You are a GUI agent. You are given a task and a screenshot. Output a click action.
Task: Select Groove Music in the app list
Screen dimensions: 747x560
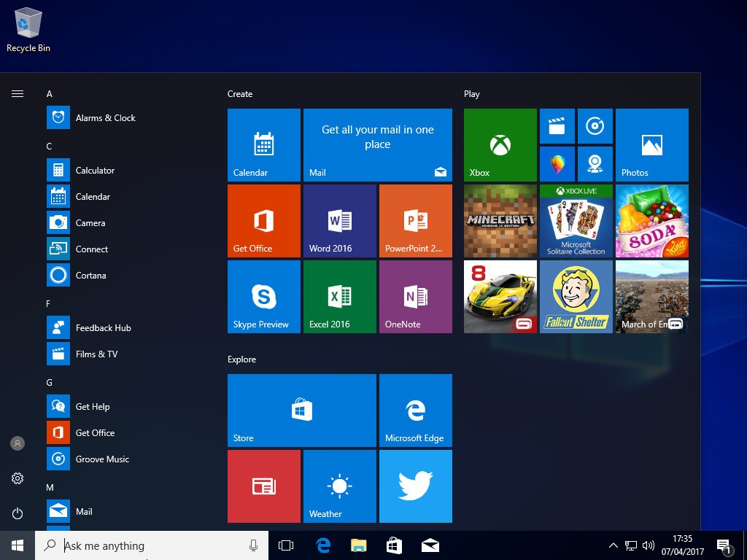pos(102,459)
